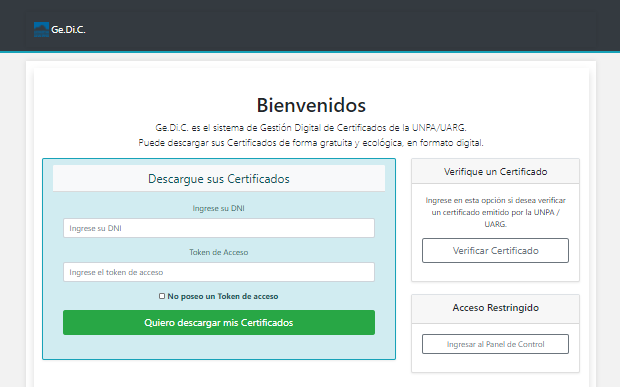This screenshot has height=387, width=620.
Task: Click the verify card text mentioning UNPA / UARG
Action: (x=495, y=212)
